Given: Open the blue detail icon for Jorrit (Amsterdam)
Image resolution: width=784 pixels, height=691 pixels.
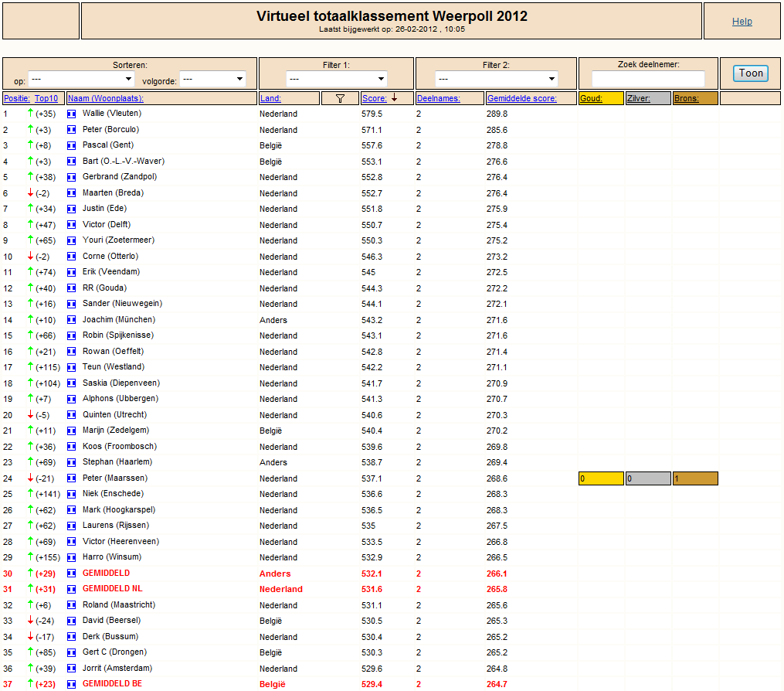Looking at the screenshot, I should coord(72,669).
